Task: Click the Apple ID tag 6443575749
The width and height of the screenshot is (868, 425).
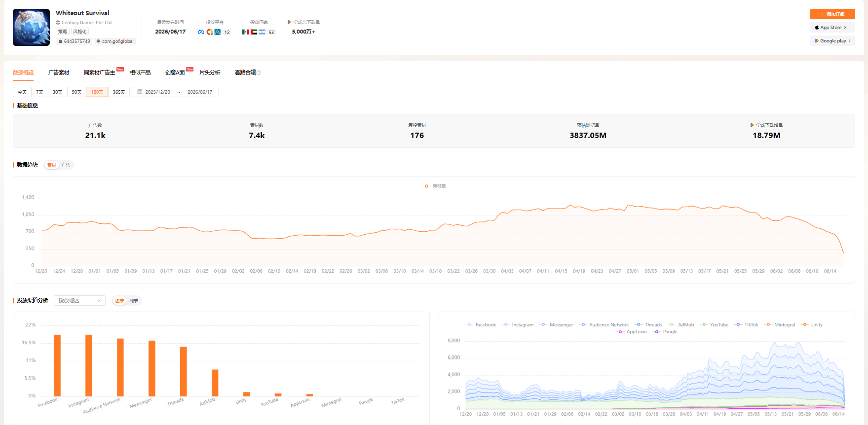Action: [75, 41]
